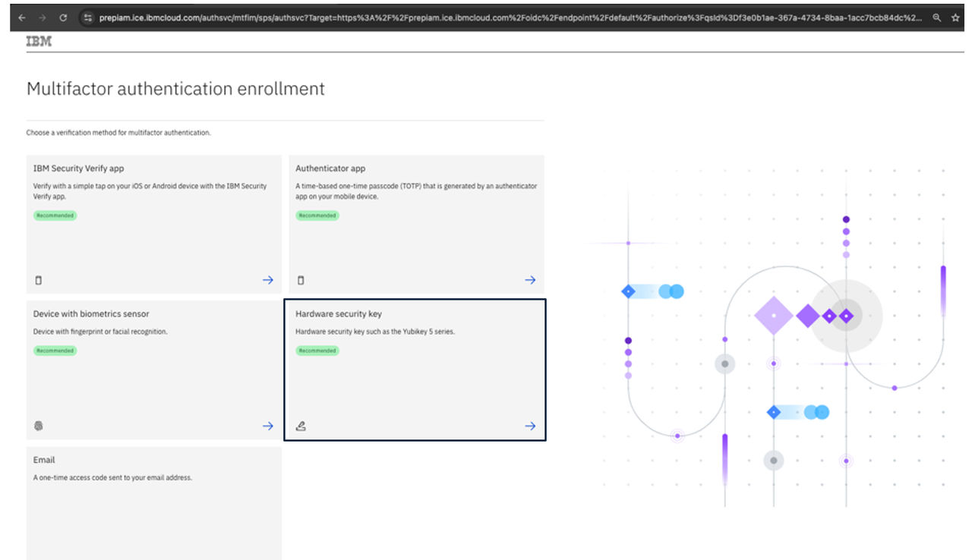The width and height of the screenshot is (972, 560).
Task: Click 'Verify with a simple tap' description text
Action: [150, 191]
